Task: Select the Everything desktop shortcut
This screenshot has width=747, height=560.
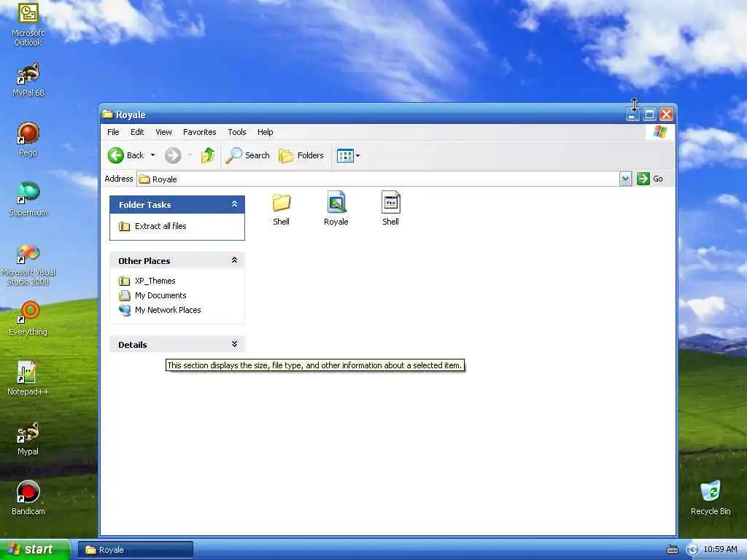Action: 28,319
